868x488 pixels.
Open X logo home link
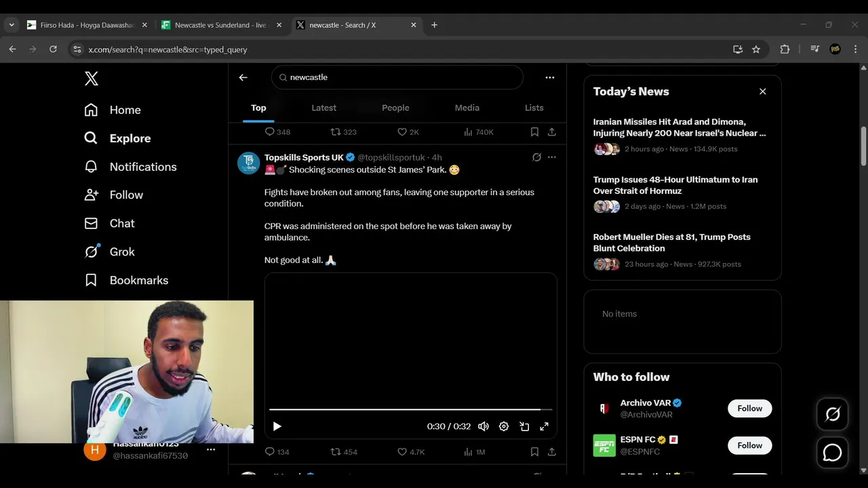pos(92,78)
